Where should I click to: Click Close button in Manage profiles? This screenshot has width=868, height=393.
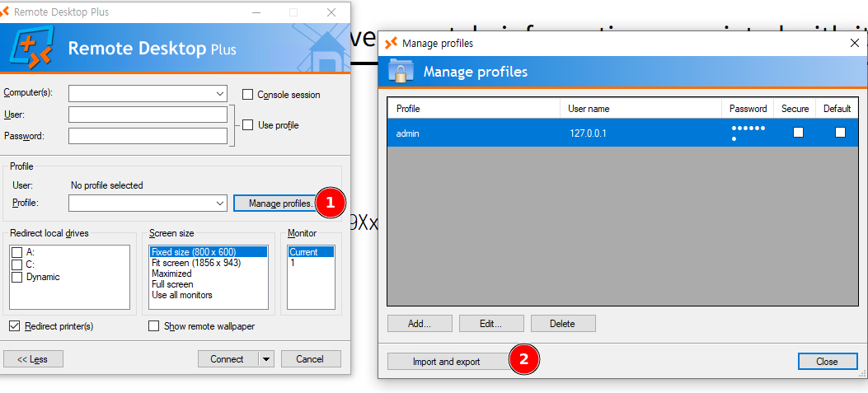pos(827,362)
